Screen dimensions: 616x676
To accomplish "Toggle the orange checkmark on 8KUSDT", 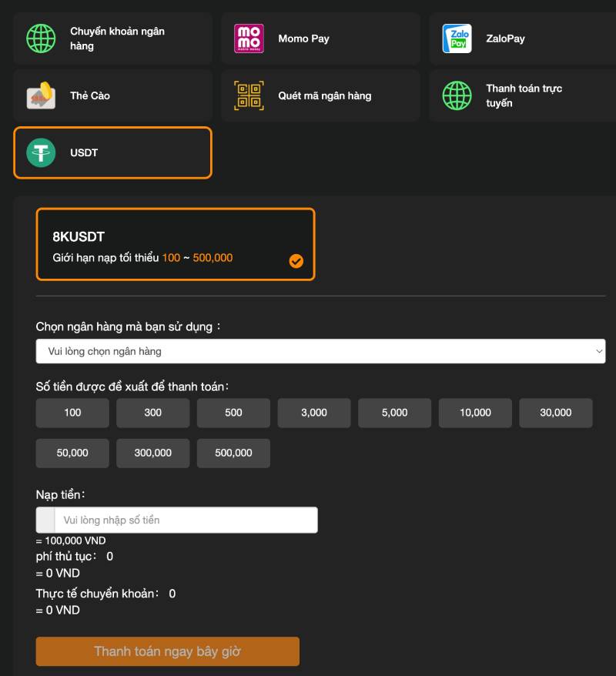I will point(296,261).
